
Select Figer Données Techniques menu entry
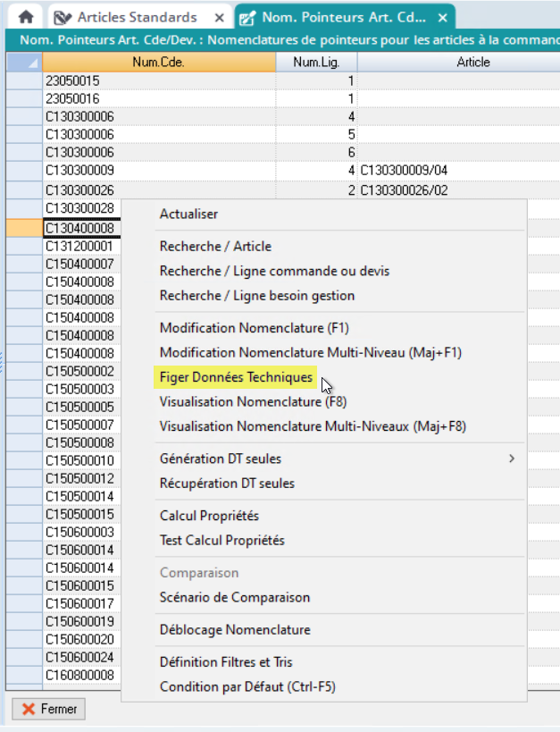[236, 377]
